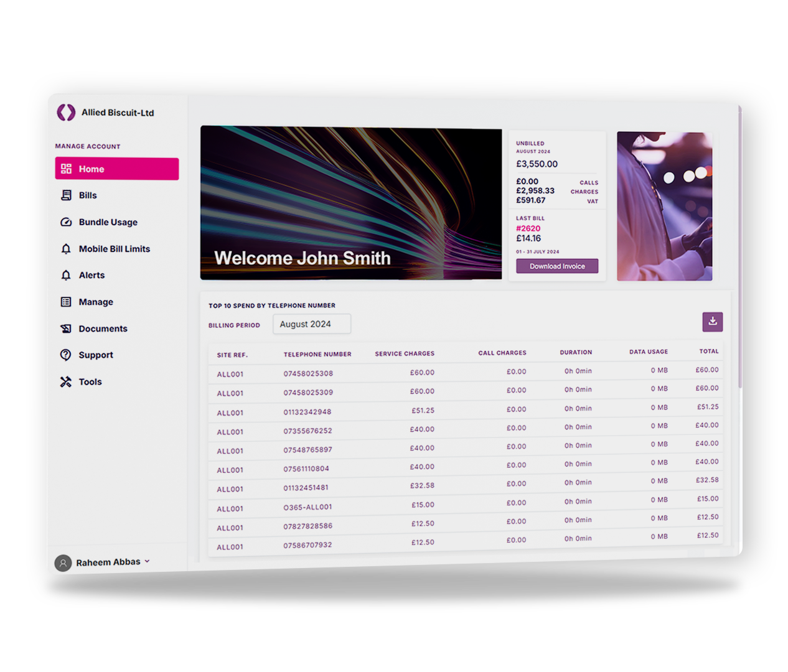Click the Alerts bell icon
788x672 pixels.
pyautogui.click(x=66, y=275)
